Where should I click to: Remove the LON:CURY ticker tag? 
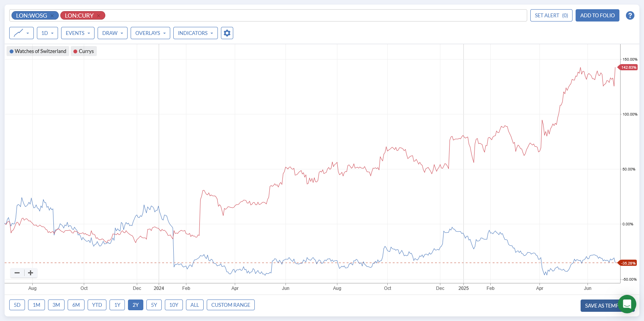click(99, 16)
